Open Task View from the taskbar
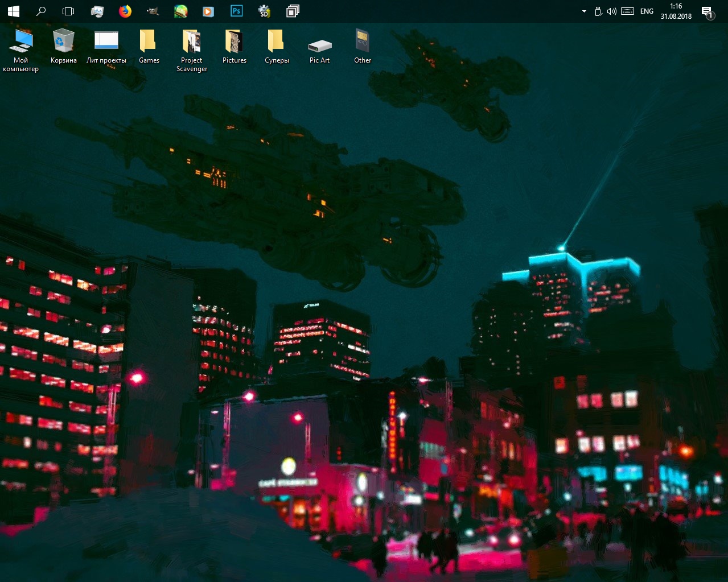The image size is (728, 582). tap(68, 11)
